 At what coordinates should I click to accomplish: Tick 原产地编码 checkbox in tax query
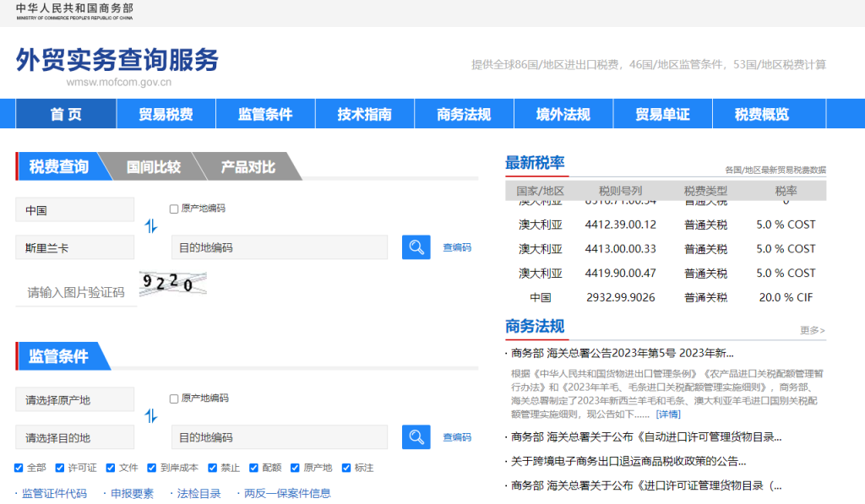tap(174, 209)
